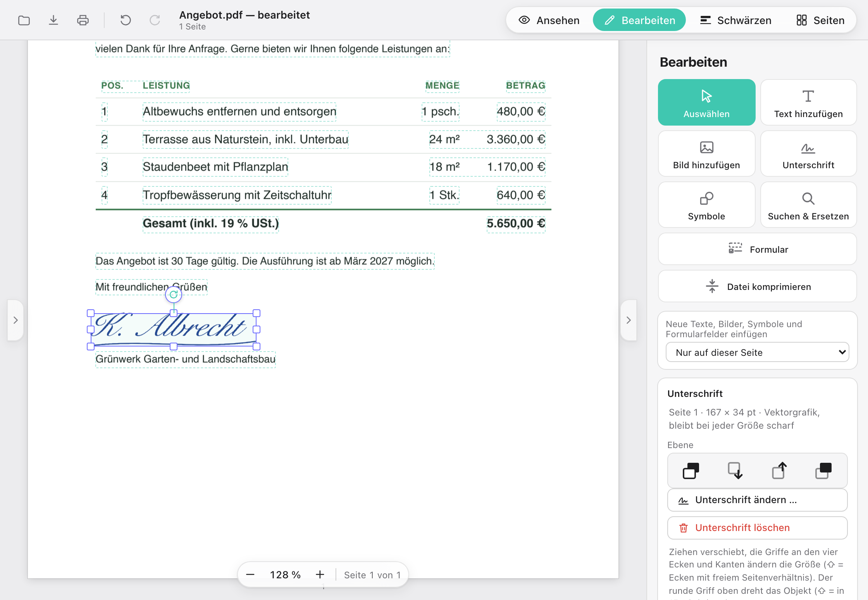Open the Schwärzen mode
The width and height of the screenshot is (868, 600).
tap(735, 20)
